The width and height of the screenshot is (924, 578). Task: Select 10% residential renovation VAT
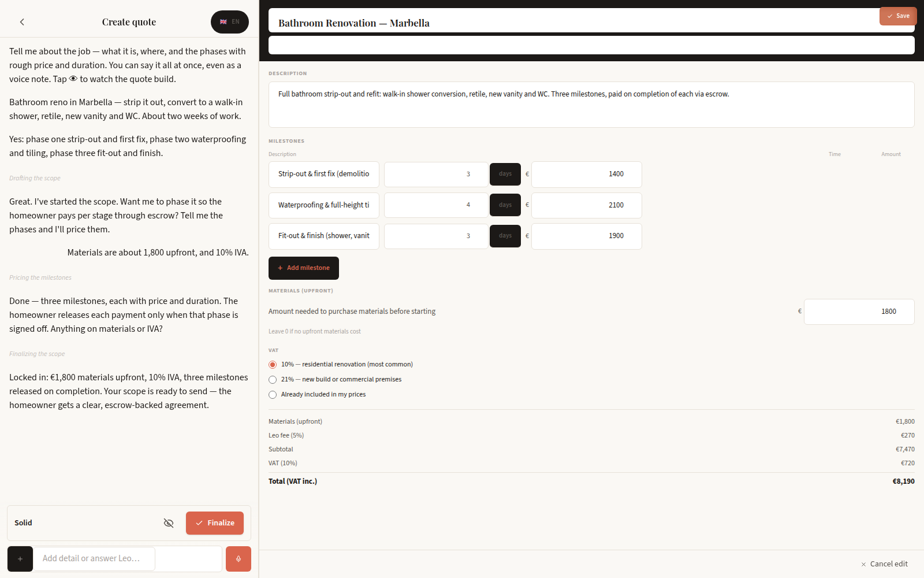[x=273, y=365]
